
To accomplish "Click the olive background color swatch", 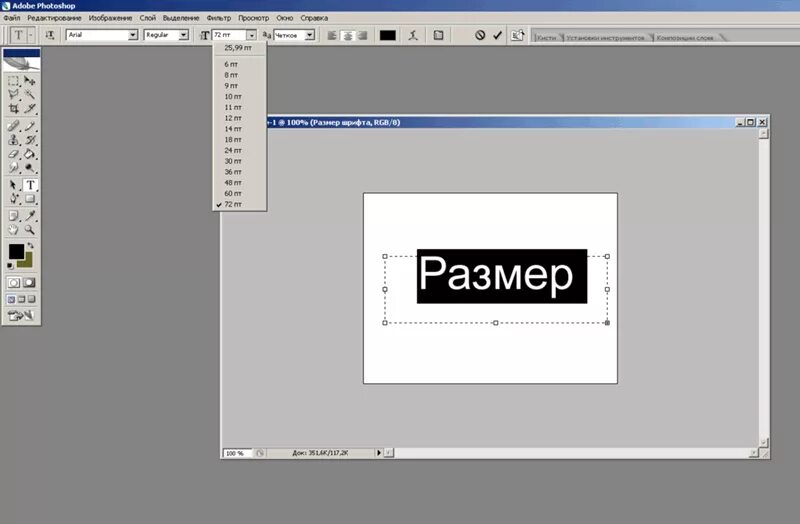I will click(x=27, y=261).
